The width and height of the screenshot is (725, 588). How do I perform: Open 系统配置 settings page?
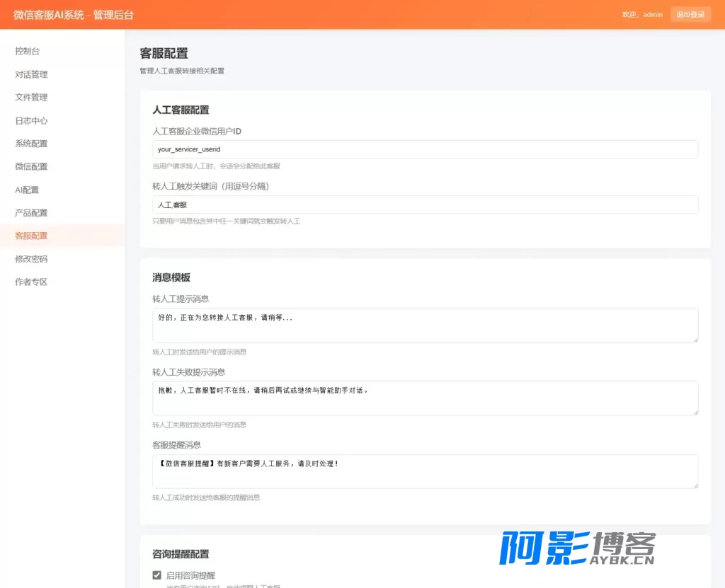point(31,144)
